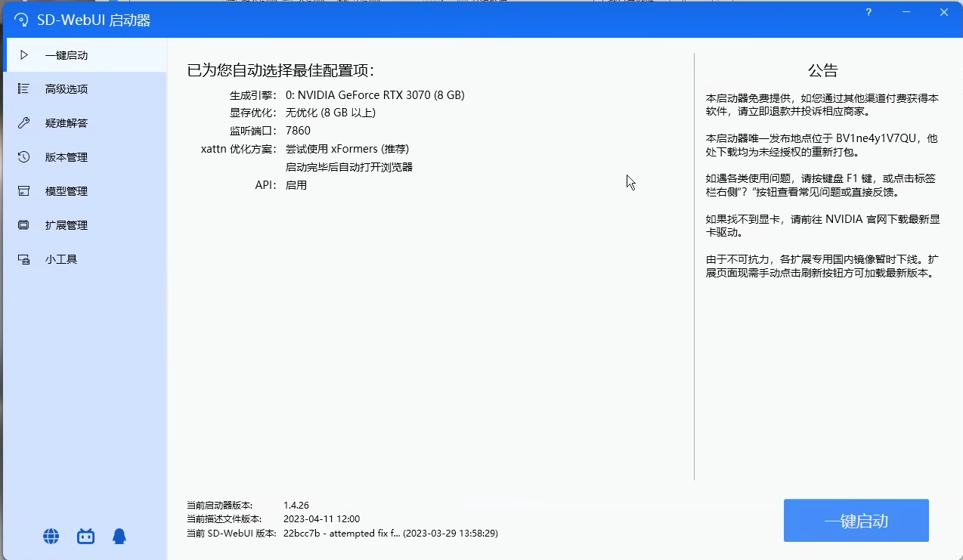Click "尝试使用 xFormers (推荐)" text
This screenshot has width=963, height=560.
pyautogui.click(x=347, y=149)
